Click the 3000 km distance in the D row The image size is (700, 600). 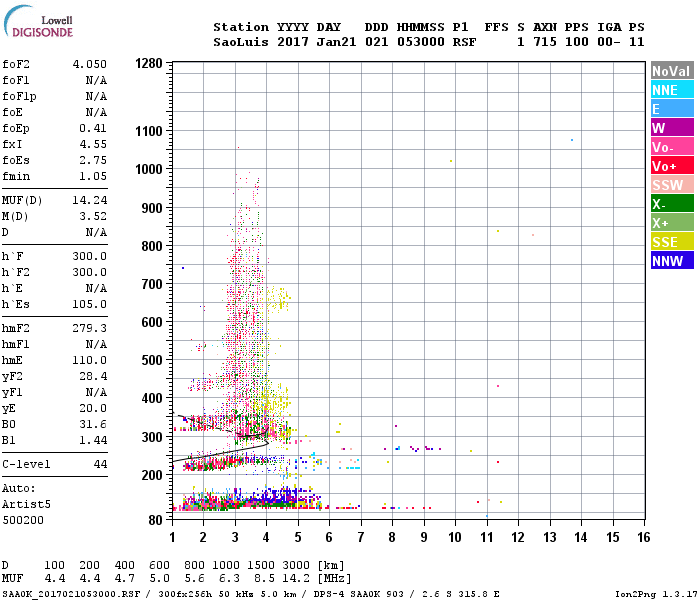(x=296, y=565)
